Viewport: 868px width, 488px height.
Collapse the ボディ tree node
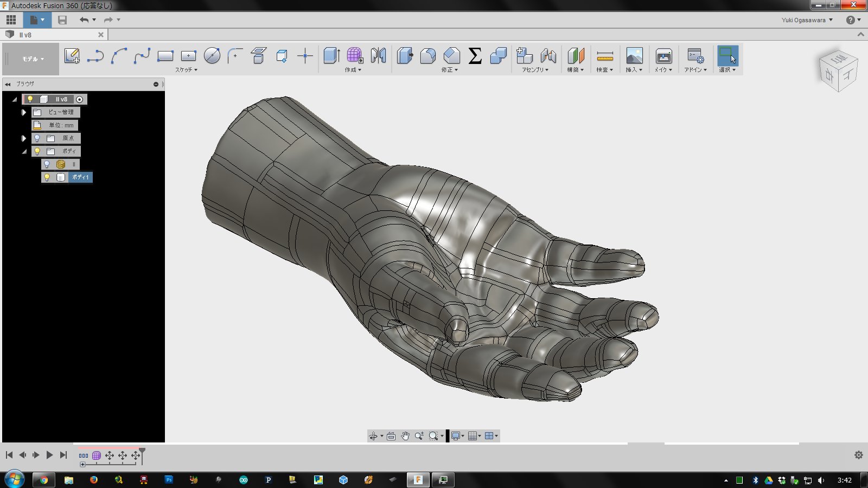24,152
